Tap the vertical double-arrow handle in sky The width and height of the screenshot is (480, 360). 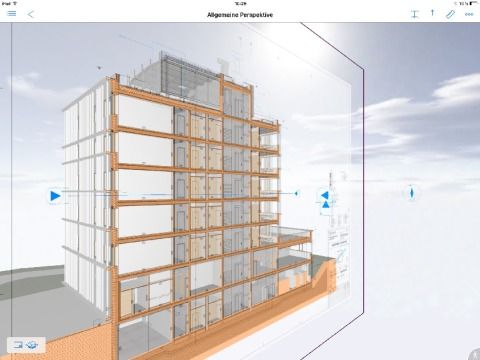(412, 193)
